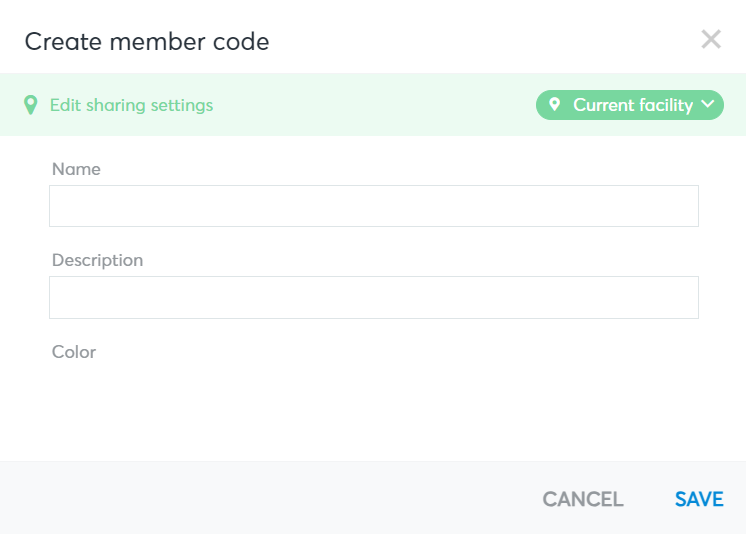Click the green location pin beside Edit sharing settings
The height and width of the screenshot is (534, 746).
click(x=31, y=105)
